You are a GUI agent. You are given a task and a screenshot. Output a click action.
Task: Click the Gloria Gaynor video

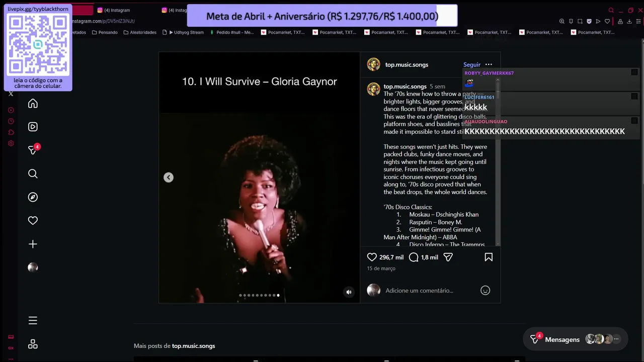(260, 177)
